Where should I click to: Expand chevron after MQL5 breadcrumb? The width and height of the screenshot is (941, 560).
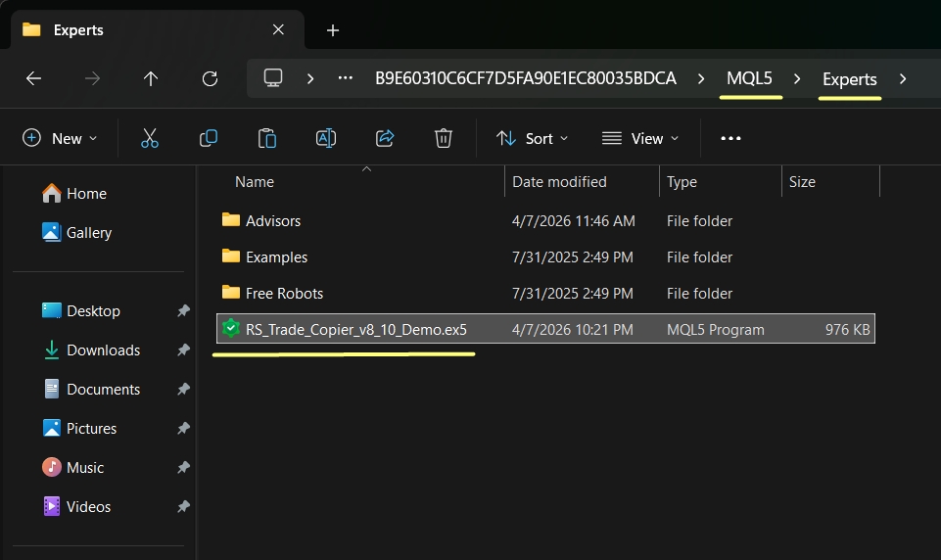click(x=797, y=78)
